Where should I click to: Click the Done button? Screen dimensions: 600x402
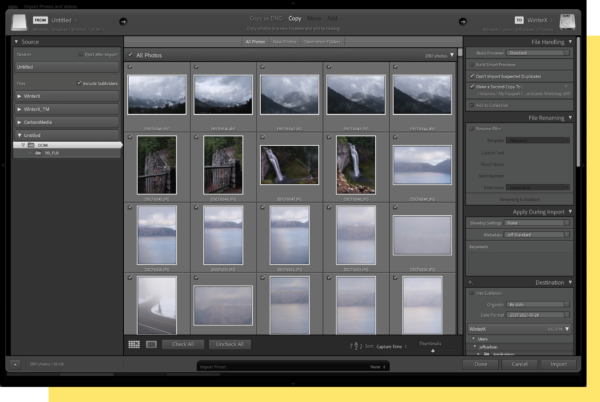point(481,364)
